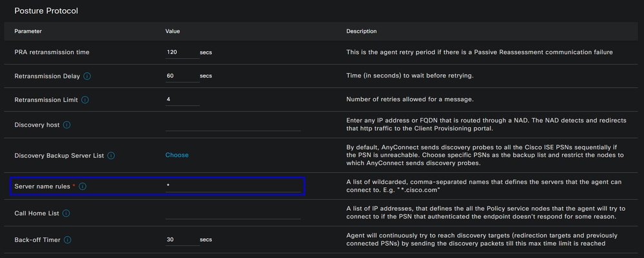Viewport: 644px width, 258px height.
Task: Click the Back-off Timer value field
Action: [x=182, y=239]
